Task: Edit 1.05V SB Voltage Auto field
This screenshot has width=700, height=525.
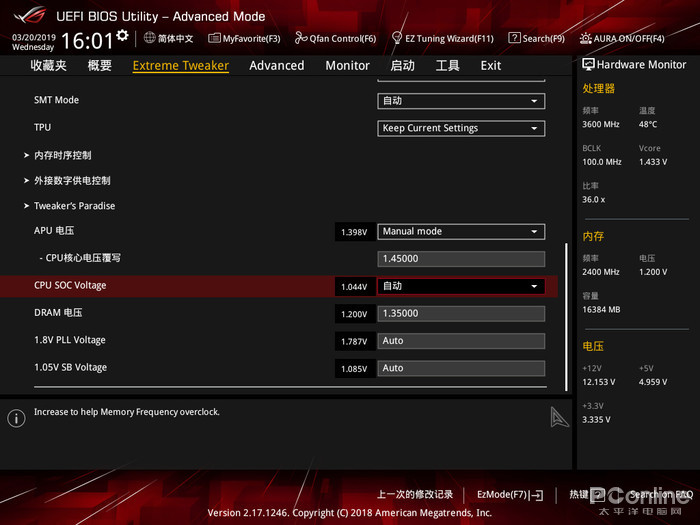Action: point(461,368)
